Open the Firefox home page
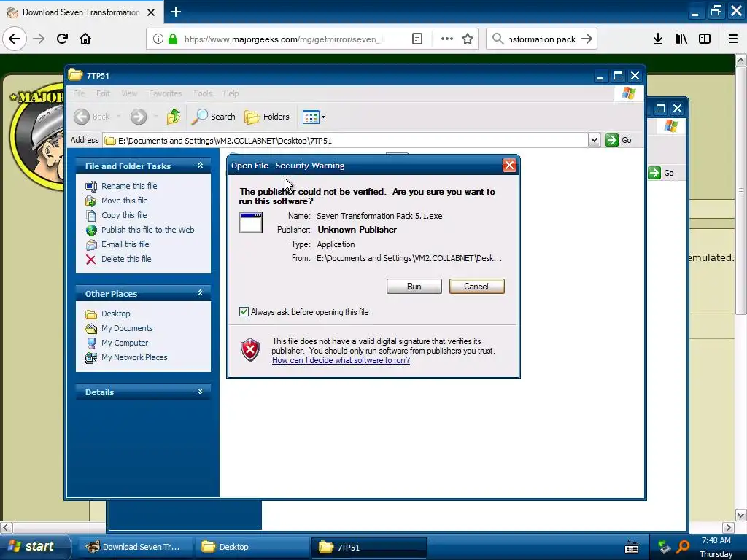This screenshot has height=560, width=747. point(85,39)
